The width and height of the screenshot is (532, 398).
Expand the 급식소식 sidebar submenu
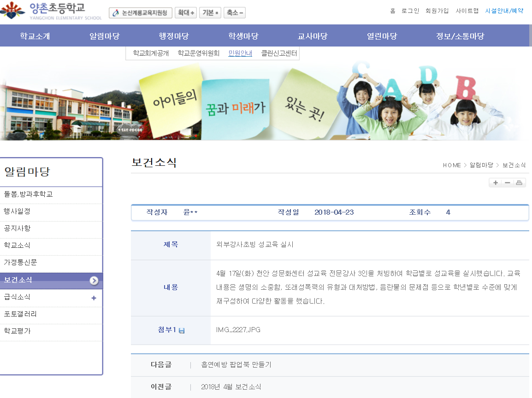click(94, 298)
